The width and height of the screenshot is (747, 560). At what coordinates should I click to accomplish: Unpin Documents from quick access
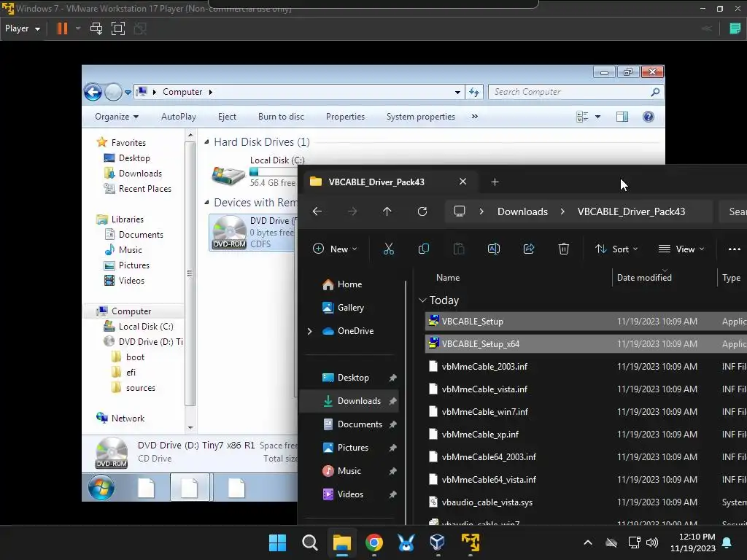pyautogui.click(x=392, y=424)
